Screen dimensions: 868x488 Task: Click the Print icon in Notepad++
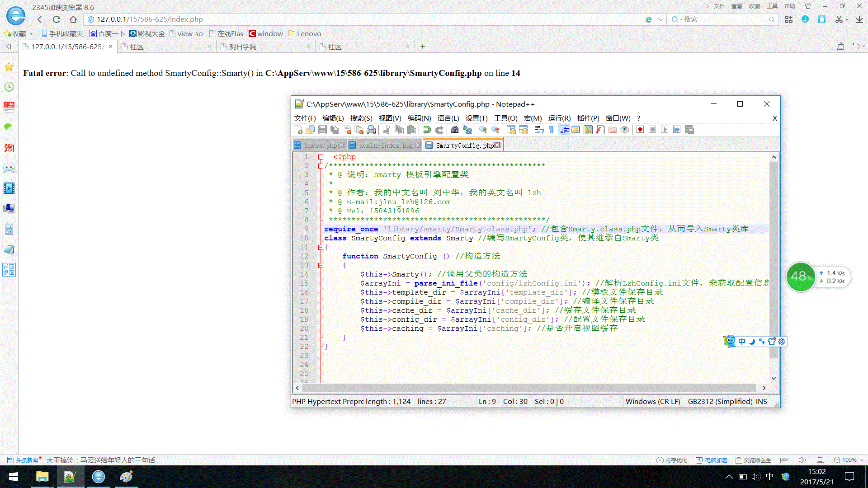point(371,130)
